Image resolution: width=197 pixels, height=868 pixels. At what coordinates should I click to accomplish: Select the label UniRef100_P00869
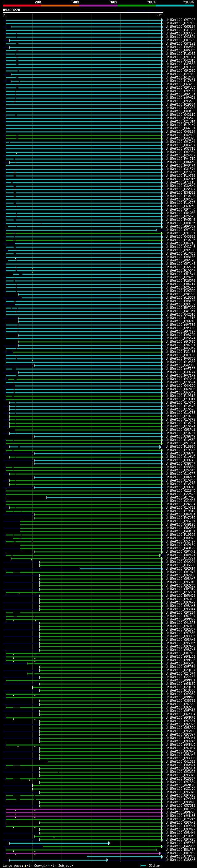coord(180,47)
